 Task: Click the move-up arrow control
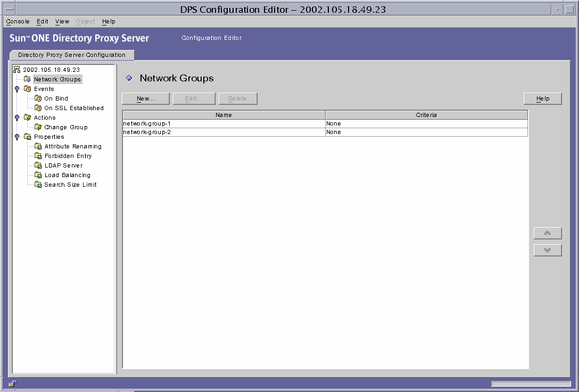(x=548, y=233)
